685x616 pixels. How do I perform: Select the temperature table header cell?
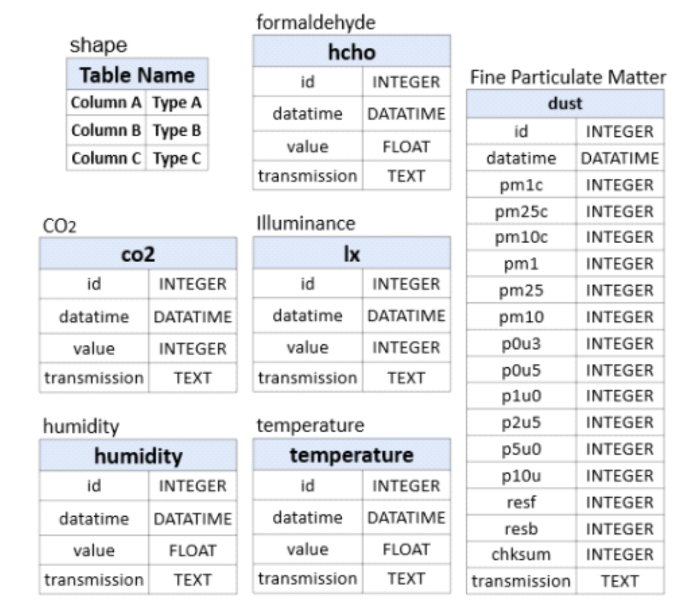click(x=352, y=454)
